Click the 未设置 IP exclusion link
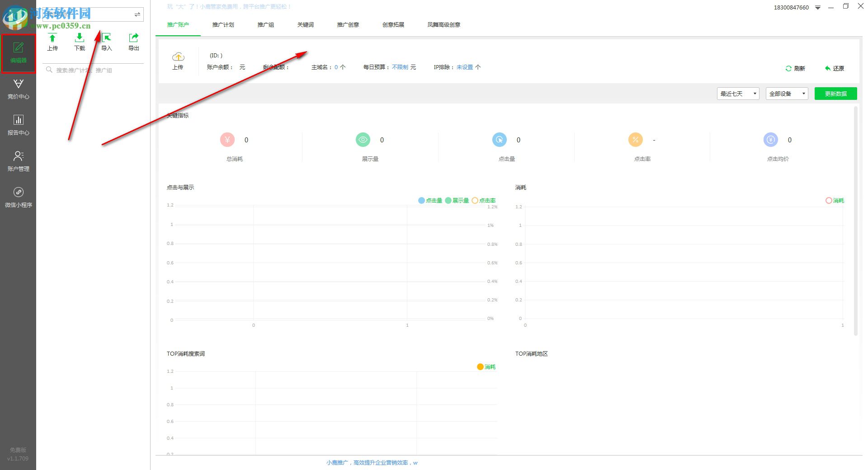The image size is (868, 470). 465,67
